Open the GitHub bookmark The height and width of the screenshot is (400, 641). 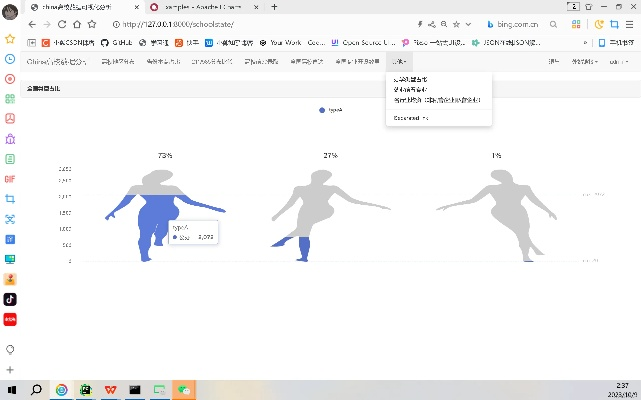click(117, 43)
